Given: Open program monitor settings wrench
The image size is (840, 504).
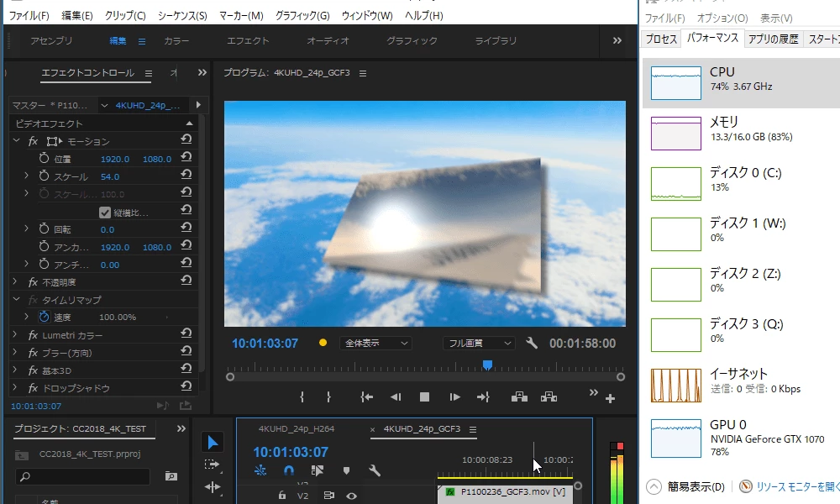Looking at the screenshot, I should pos(532,344).
